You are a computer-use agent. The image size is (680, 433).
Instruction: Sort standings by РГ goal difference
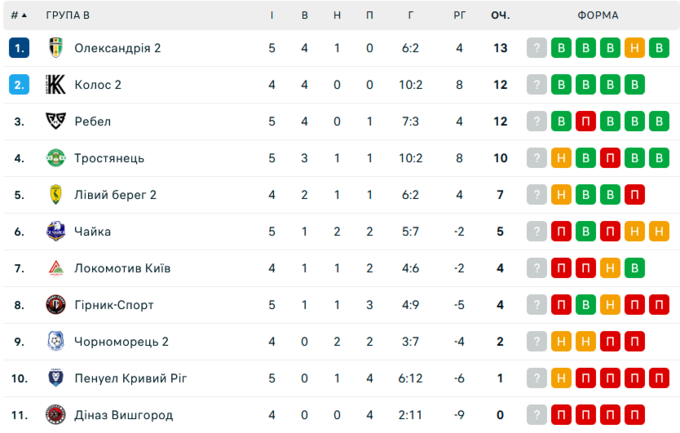point(459,15)
